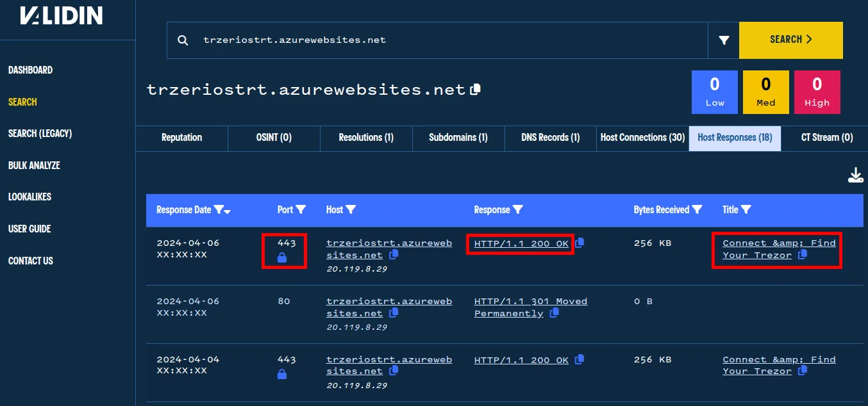Click the red High score badge
868x406 pixels.
817,92
